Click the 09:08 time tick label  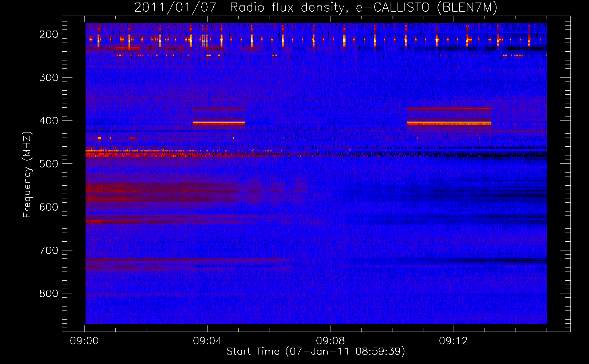click(x=331, y=341)
